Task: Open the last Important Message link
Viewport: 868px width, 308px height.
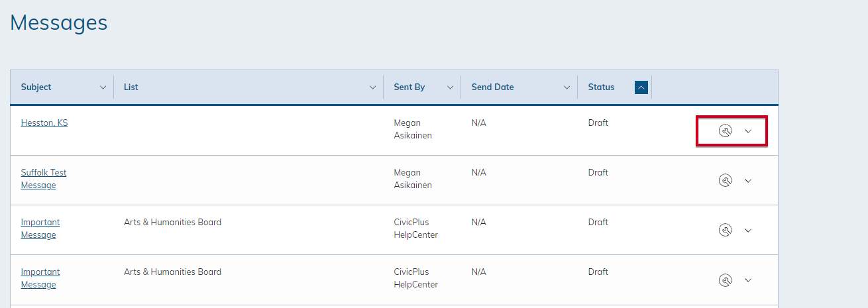Action: coord(40,278)
